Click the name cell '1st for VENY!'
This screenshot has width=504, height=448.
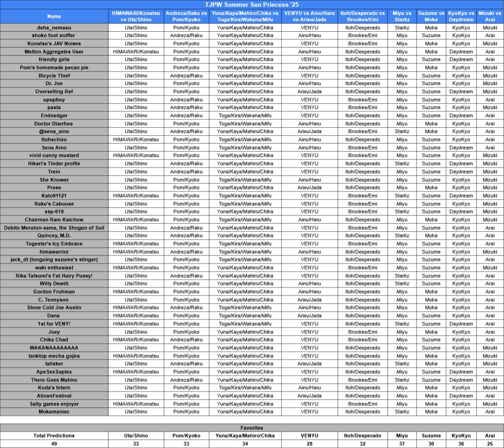(x=54, y=324)
